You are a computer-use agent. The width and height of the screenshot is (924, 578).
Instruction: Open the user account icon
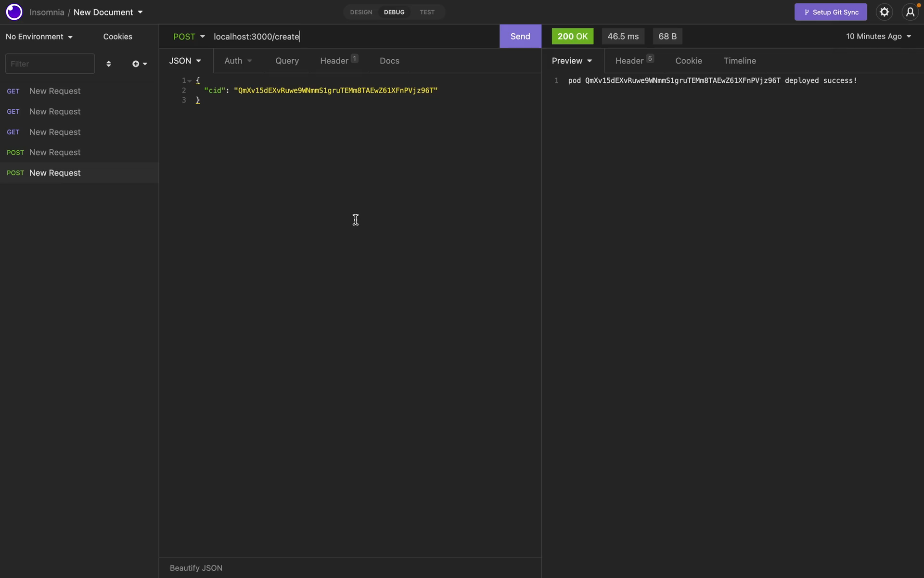(x=910, y=12)
